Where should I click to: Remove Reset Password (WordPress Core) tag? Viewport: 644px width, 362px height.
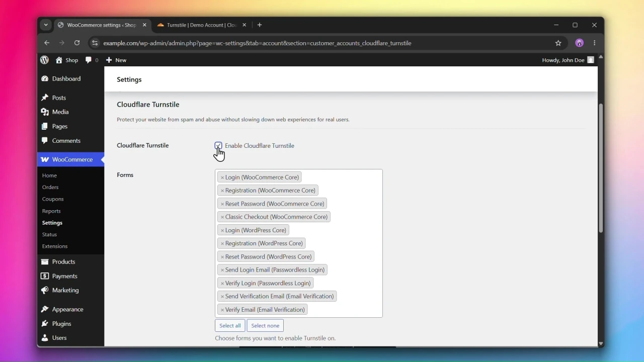click(x=222, y=257)
